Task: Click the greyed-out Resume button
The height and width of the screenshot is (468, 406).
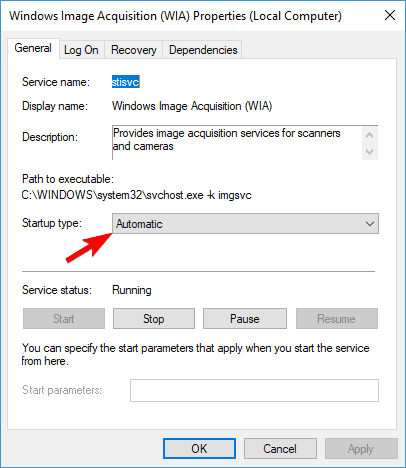Action: pyautogui.click(x=337, y=319)
